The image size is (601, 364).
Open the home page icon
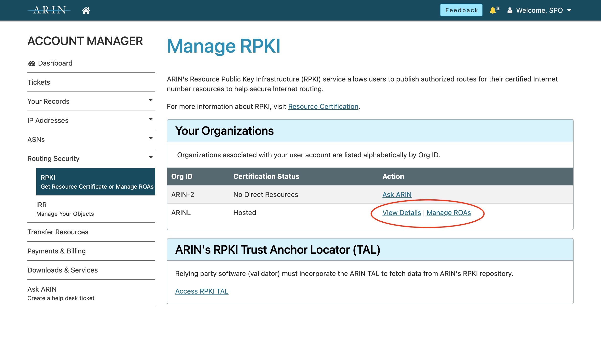coord(86,10)
